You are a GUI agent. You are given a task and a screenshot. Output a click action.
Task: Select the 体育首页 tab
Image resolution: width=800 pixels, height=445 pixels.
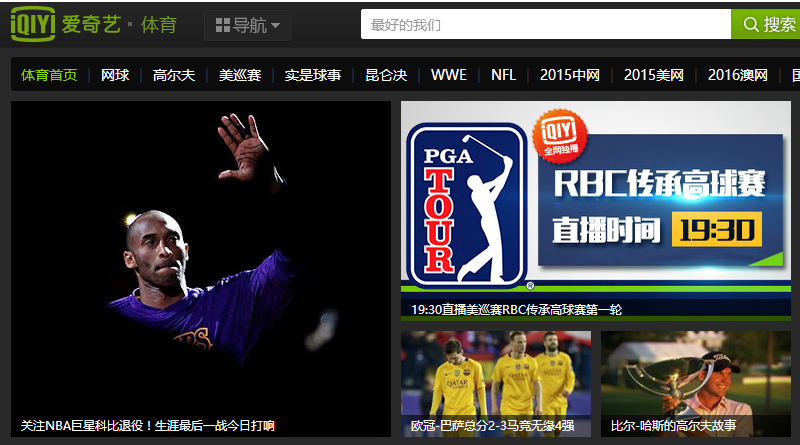(49, 75)
